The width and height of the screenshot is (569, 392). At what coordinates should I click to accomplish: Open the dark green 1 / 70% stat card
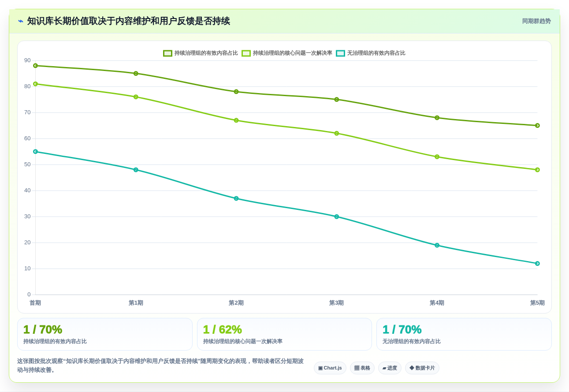coord(105,334)
